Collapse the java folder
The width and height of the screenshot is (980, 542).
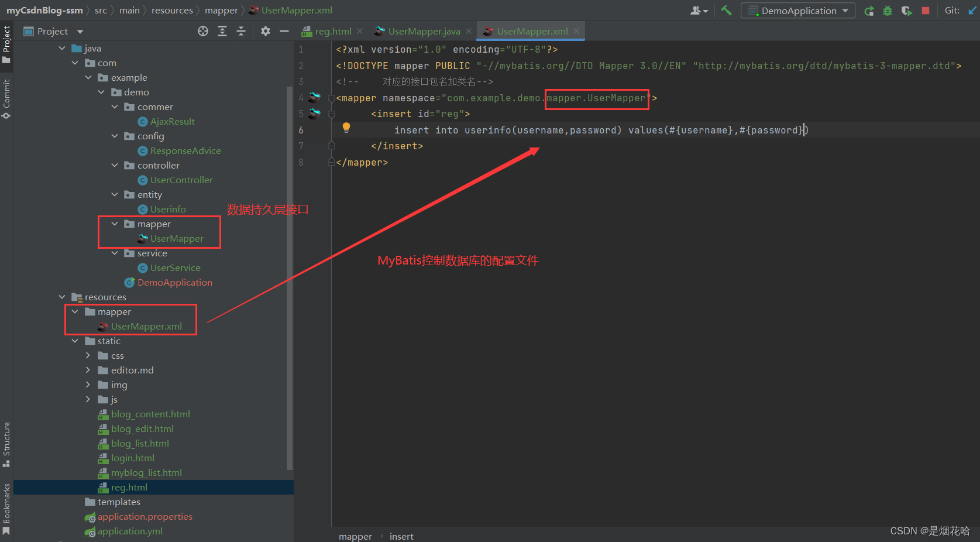click(62, 48)
